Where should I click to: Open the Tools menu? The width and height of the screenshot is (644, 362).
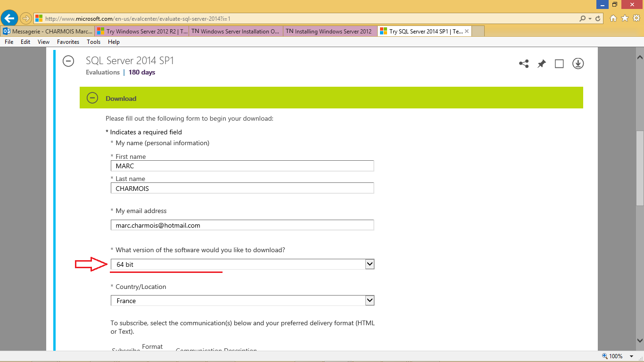(94, 42)
